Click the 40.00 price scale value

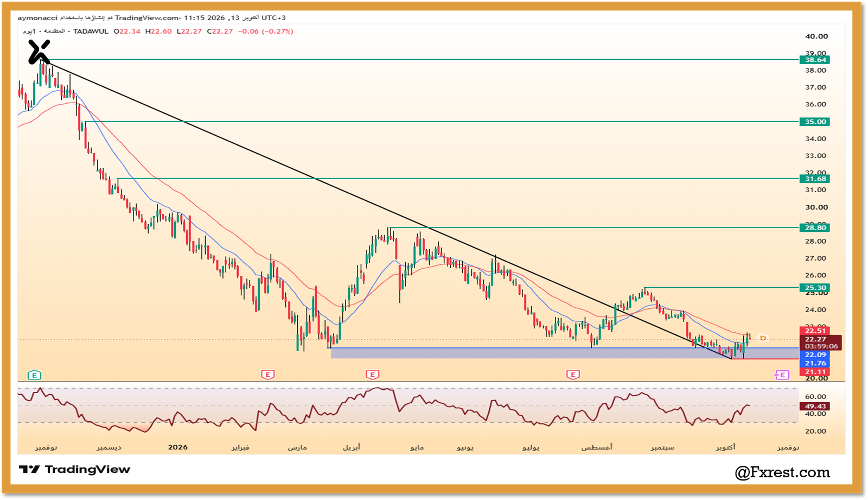click(816, 36)
